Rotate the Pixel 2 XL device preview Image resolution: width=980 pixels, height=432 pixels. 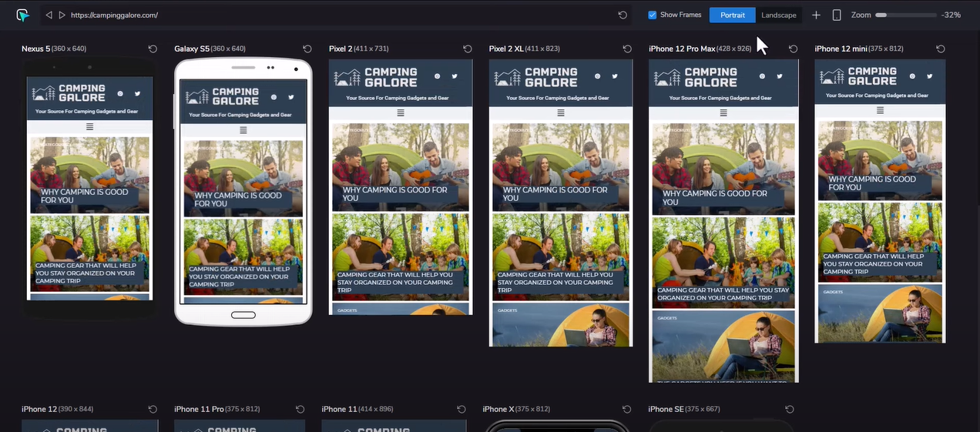(627, 49)
